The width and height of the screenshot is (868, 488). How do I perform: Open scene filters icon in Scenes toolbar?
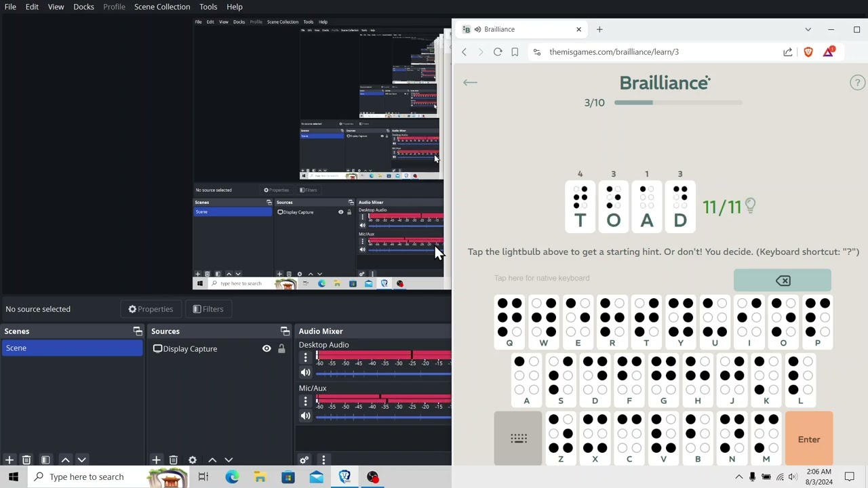tap(45, 460)
